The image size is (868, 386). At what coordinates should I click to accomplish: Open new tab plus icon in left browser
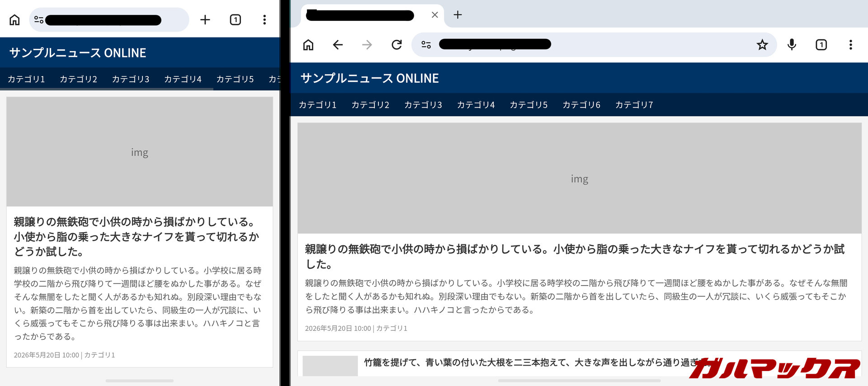(x=205, y=20)
